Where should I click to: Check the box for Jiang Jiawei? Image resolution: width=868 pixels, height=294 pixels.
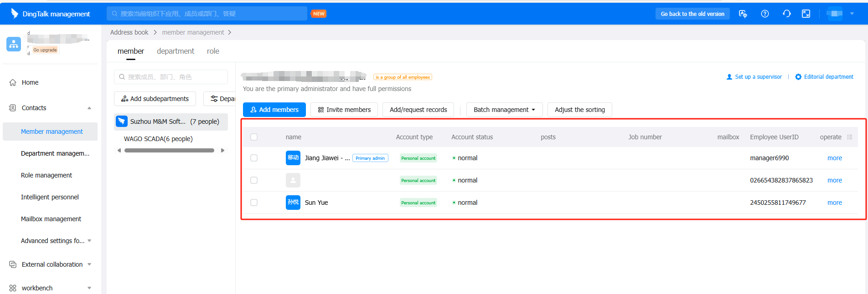click(254, 158)
